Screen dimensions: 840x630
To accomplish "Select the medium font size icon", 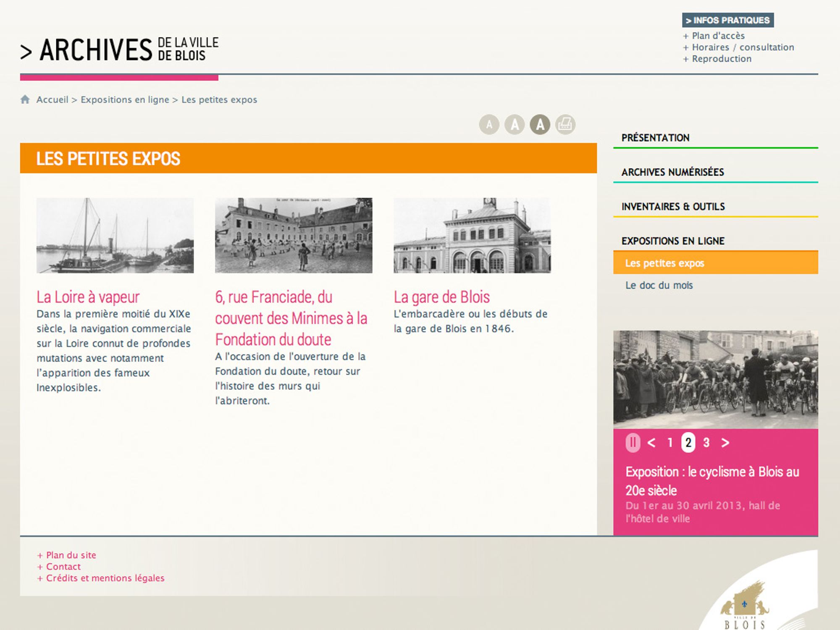I will coord(514,125).
